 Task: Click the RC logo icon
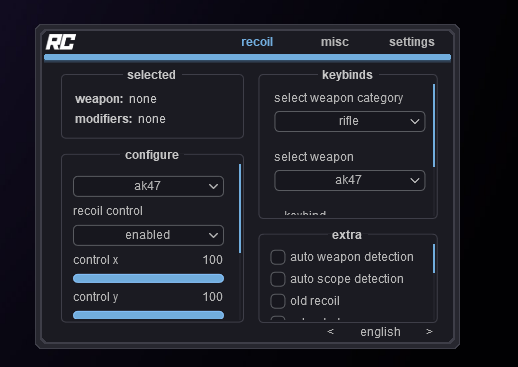61,42
